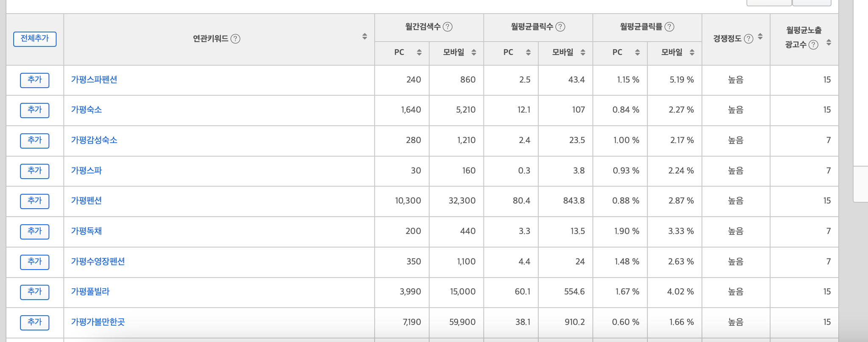Sort 월평균클릭률 모바일 column
The width and height of the screenshot is (868, 342).
(x=692, y=52)
